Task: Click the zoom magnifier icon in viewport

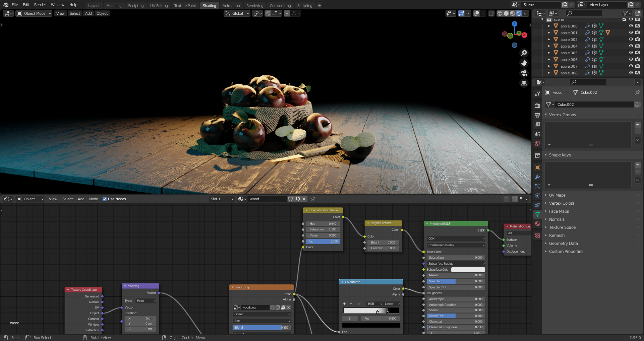Action: (524, 53)
